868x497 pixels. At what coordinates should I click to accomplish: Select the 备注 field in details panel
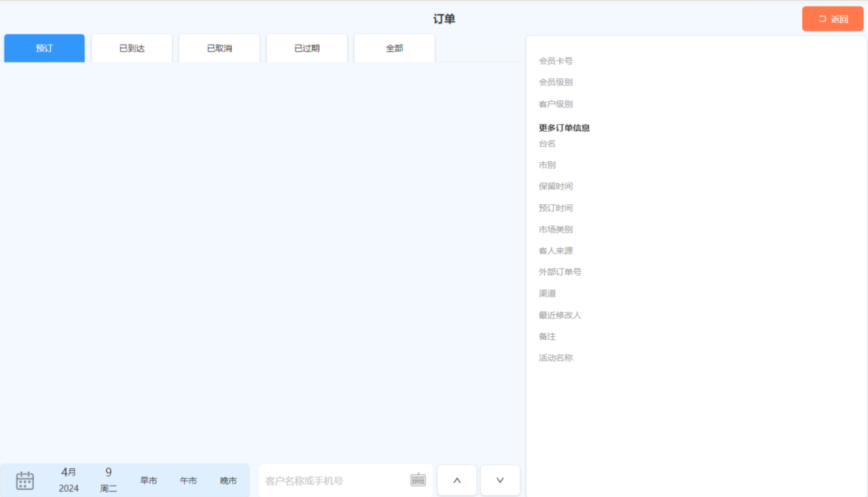[547, 336]
